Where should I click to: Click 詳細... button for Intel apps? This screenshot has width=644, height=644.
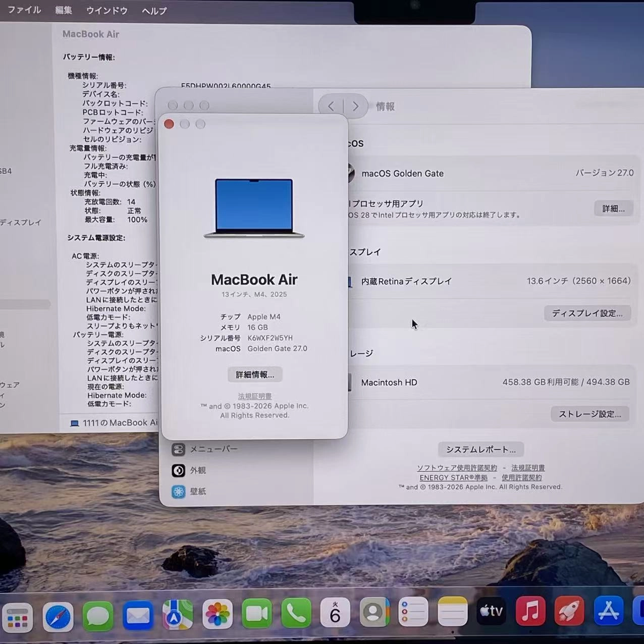[x=613, y=208]
